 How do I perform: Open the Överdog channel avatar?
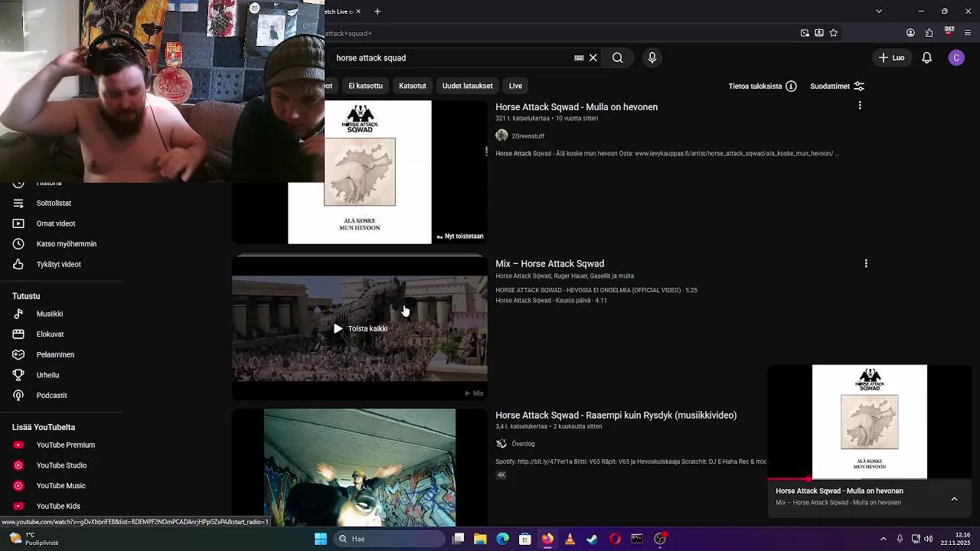coord(501,443)
